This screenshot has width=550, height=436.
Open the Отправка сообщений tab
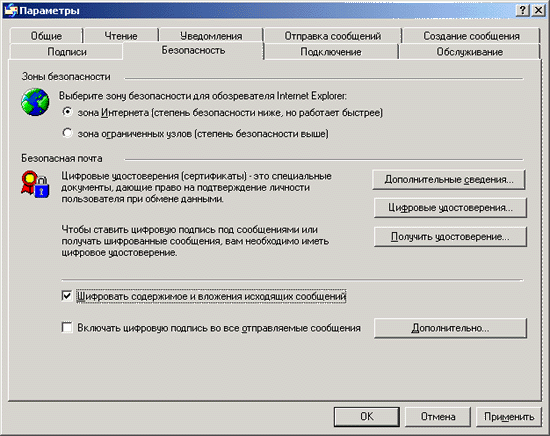click(333, 36)
